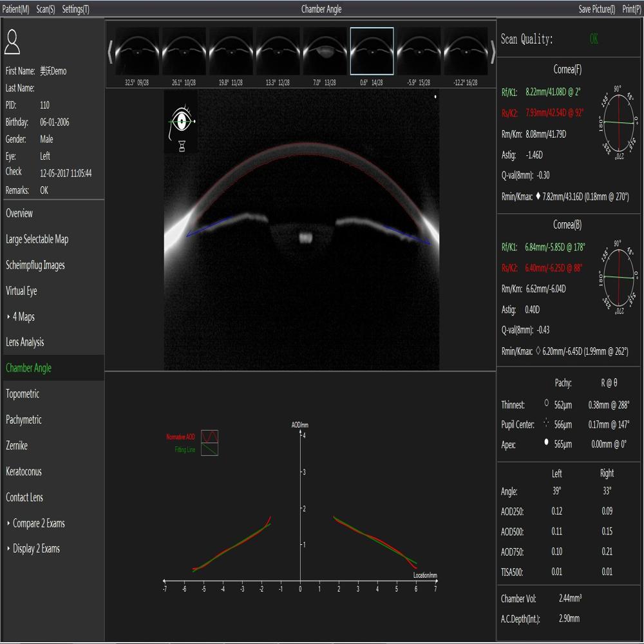Click the Normative AOD legend swatch
644x644 pixels.
[x=209, y=437]
